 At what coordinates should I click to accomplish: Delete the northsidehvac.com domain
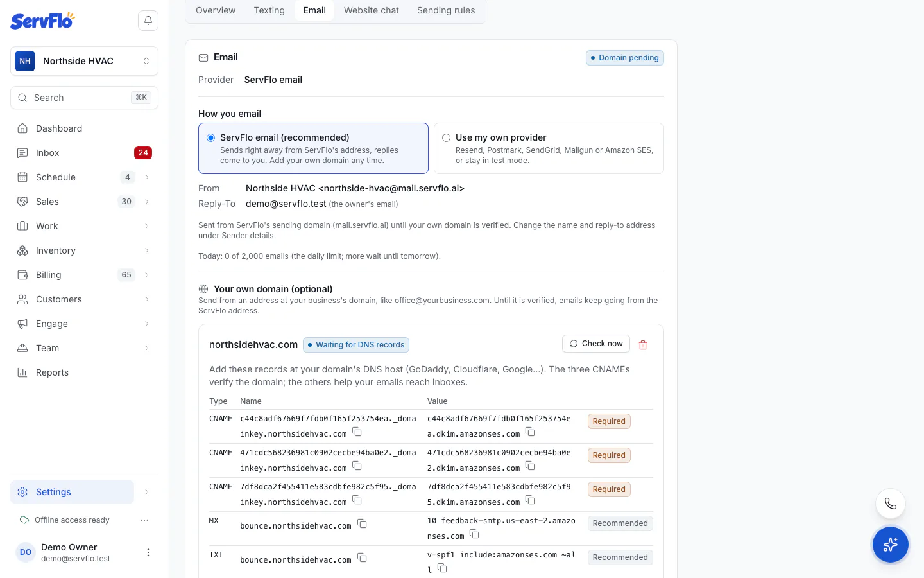[643, 345]
